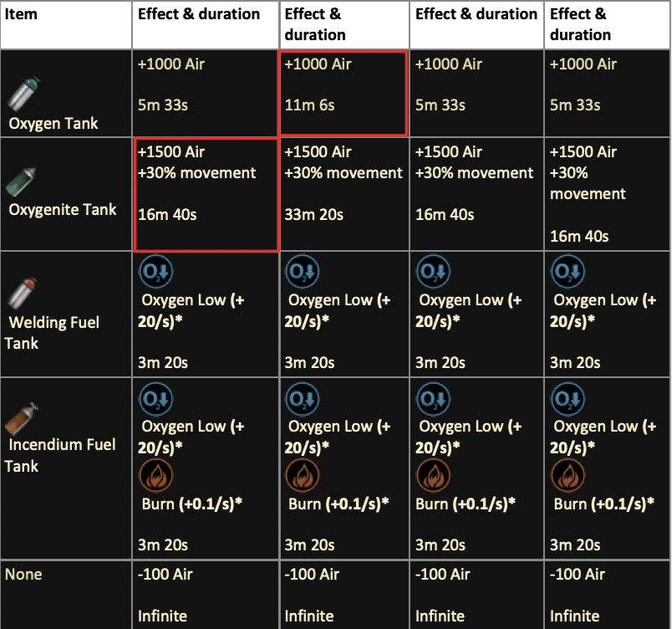Image resolution: width=672 pixels, height=629 pixels.
Task: Open the Welding Fuel Tank link
Action: [52, 333]
